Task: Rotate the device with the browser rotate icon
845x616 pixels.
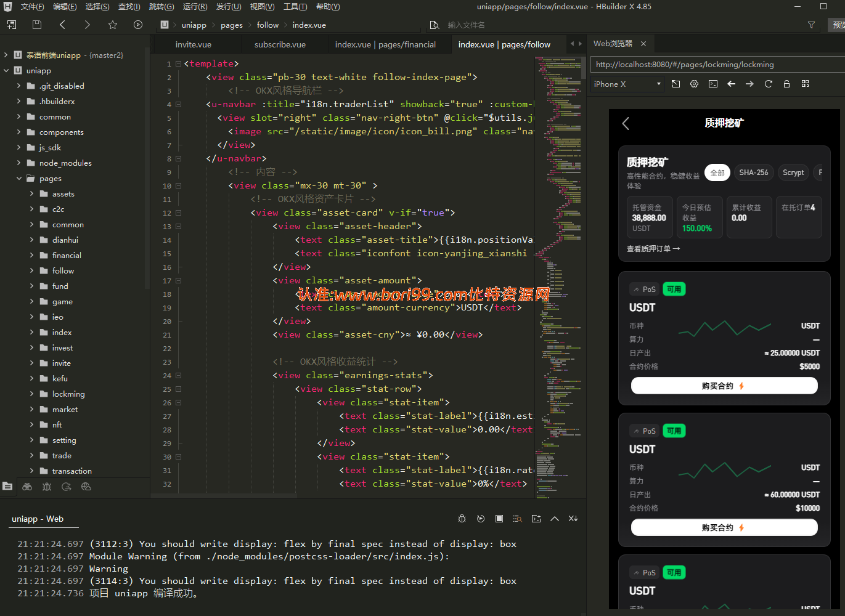Action: pos(676,84)
